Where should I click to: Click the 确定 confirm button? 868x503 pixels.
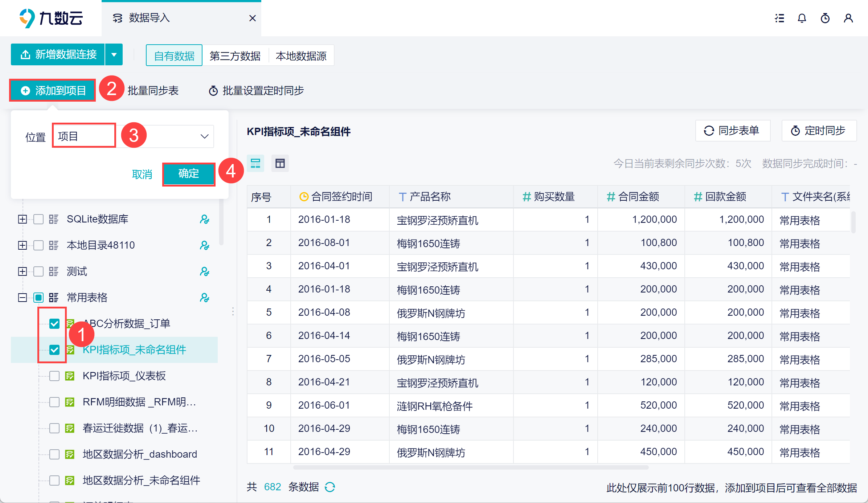[x=189, y=173]
